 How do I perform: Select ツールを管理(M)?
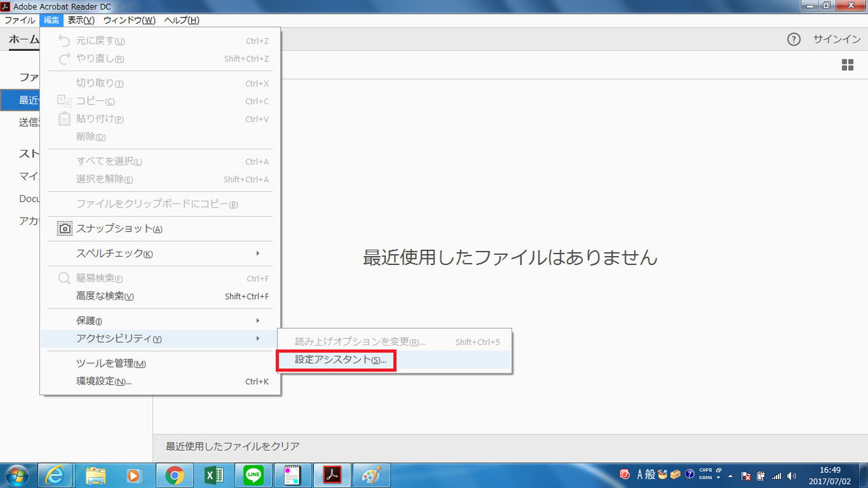160,363
